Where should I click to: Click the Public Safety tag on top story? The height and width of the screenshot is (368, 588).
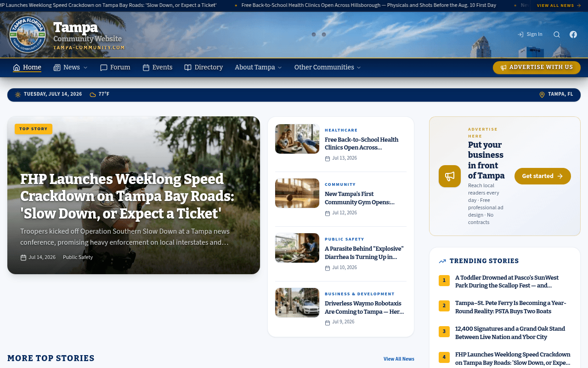pyautogui.click(x=78, y=258)
